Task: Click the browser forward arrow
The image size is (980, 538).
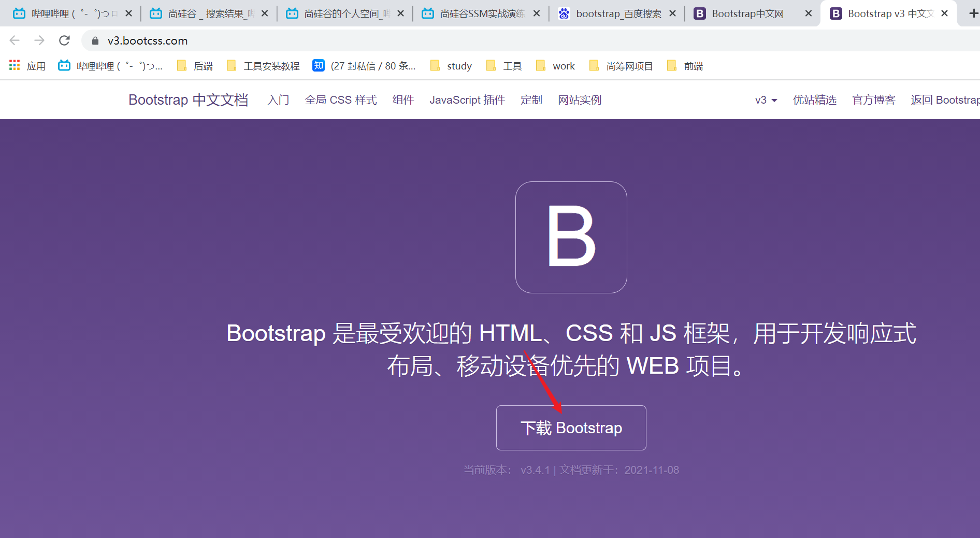Action: (39, 40)
